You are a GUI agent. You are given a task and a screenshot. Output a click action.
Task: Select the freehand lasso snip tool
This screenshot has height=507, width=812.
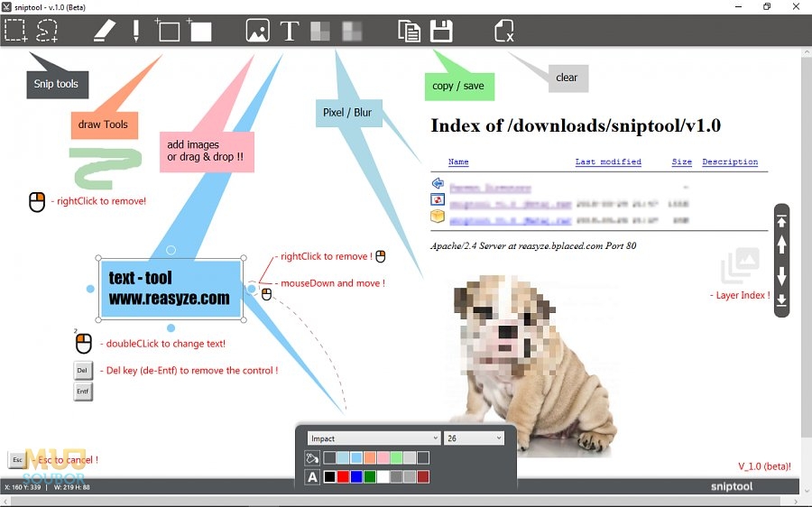click(47, 30)
